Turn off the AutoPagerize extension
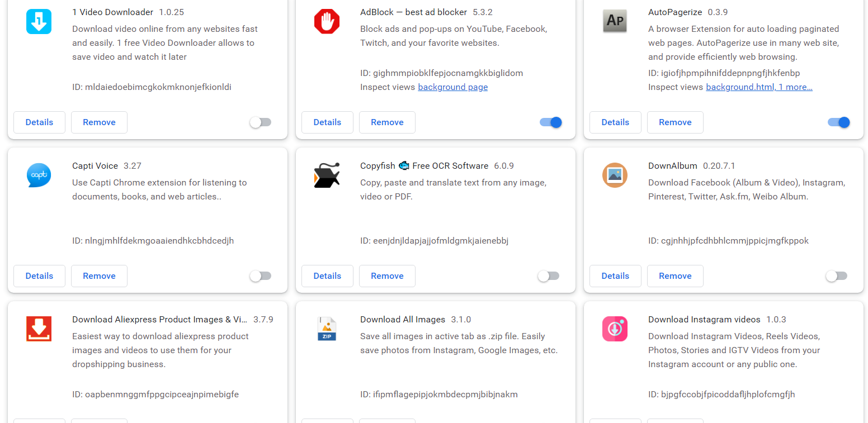The image size is (868, 423). (839, 122)
